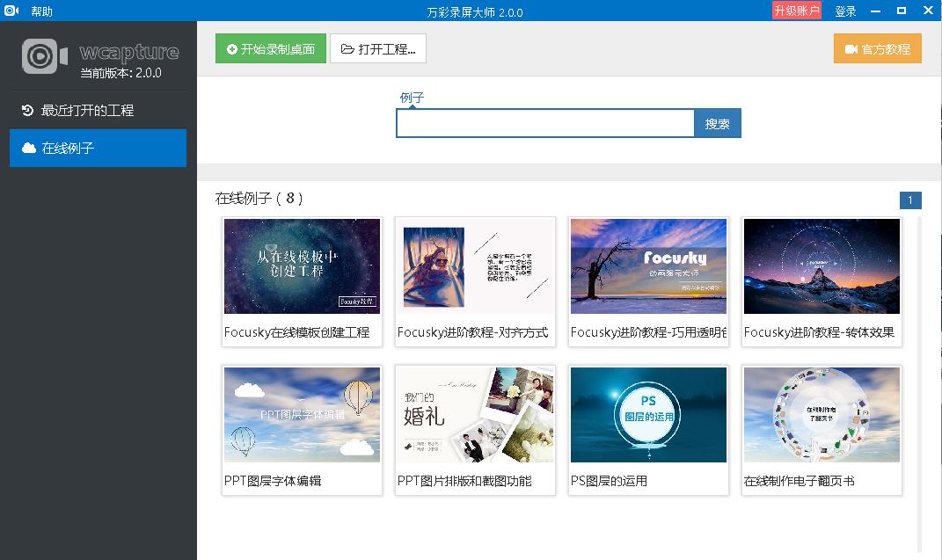
Task: Click the caption text 在线制作电子翻页书
Action: [x=799, y=481]
